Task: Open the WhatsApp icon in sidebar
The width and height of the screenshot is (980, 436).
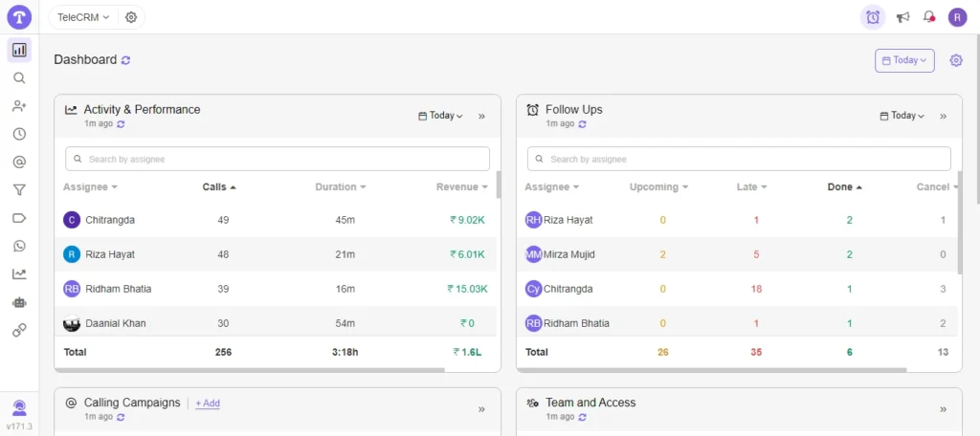Action: 19,246
